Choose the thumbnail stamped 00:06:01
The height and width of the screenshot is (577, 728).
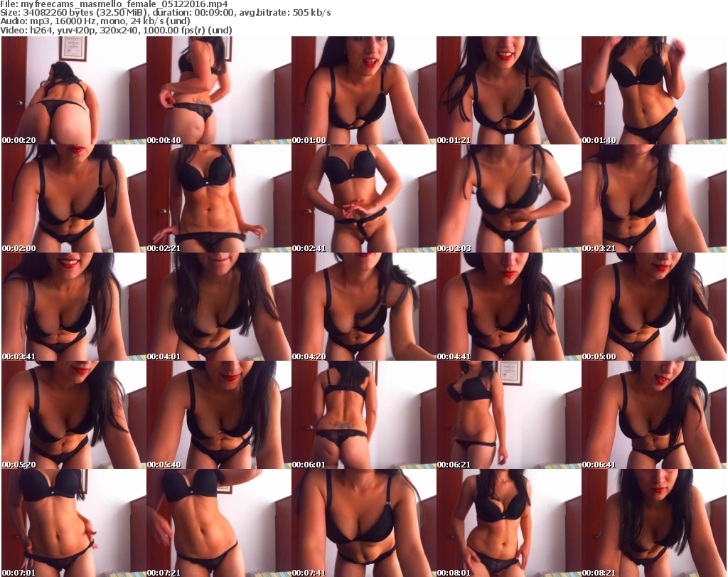click(x=363, y=415)
